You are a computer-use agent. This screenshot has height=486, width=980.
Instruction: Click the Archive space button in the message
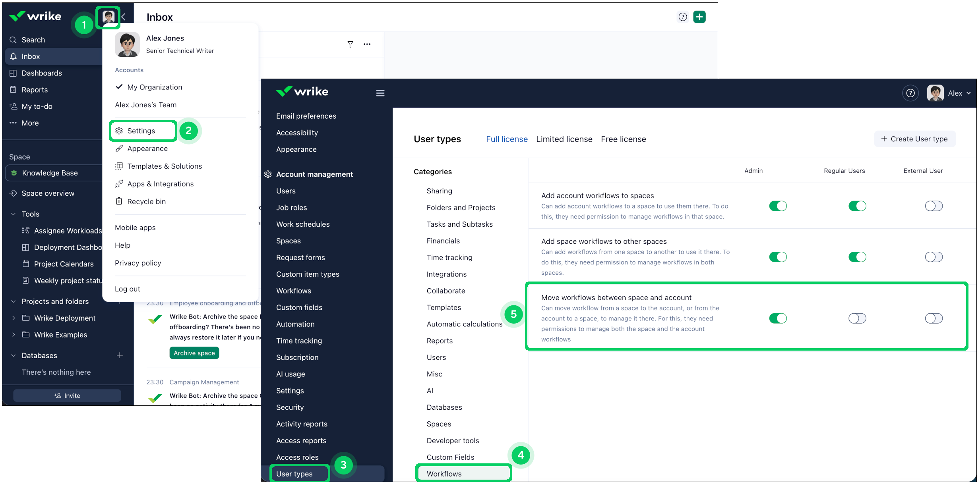pos(194,353)
